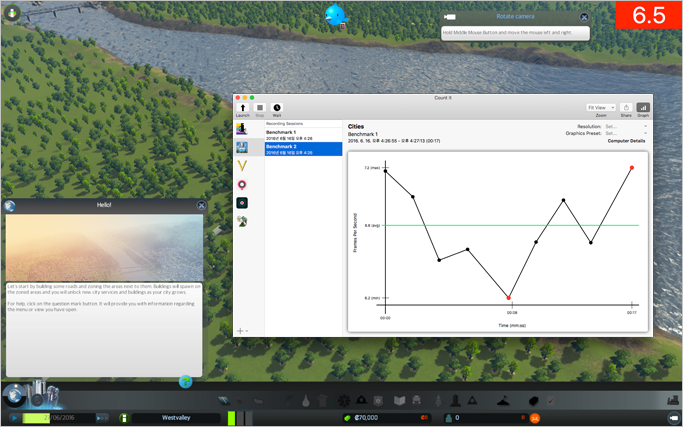This screenshot has height=427, width=683.
Task: Open the triangular monuments icon
Action: (x=472, y=400)
